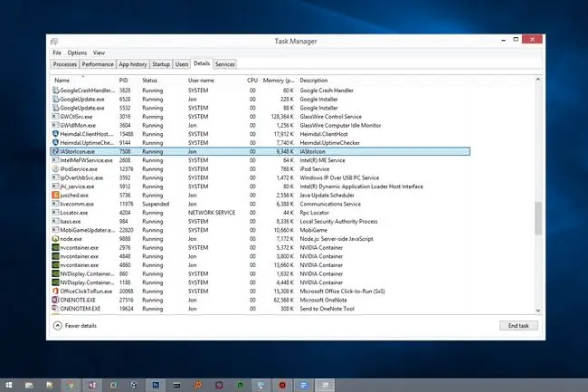Click the OfficeClickToRun.exe Office icon
The height and width of the screenshot is (392, 588).
pos(55,292)
